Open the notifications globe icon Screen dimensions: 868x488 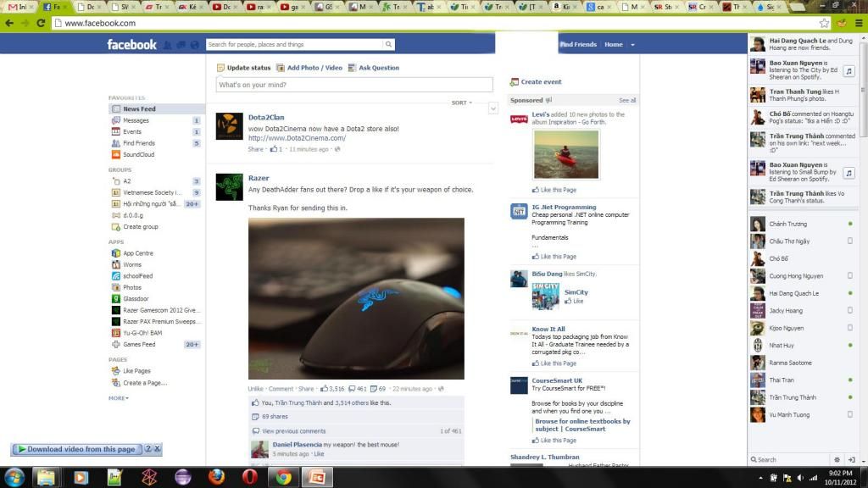(x=194, y=45)
